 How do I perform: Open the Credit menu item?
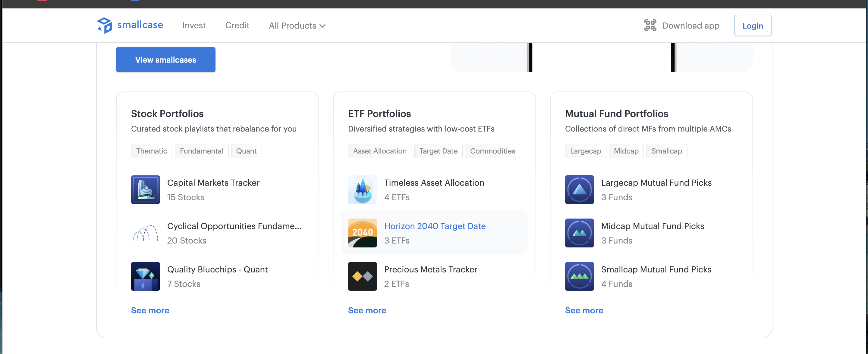pos(237,26)
